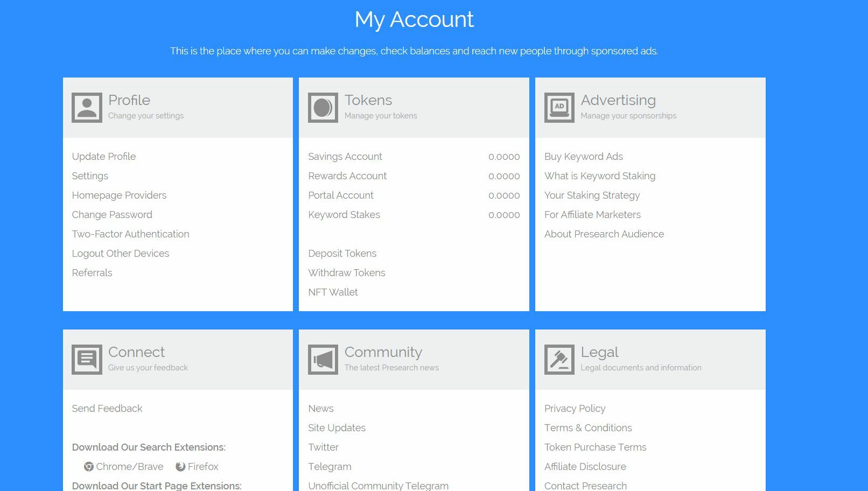Click the Tokens card heading
868x491 pixels.
(368, 100)
